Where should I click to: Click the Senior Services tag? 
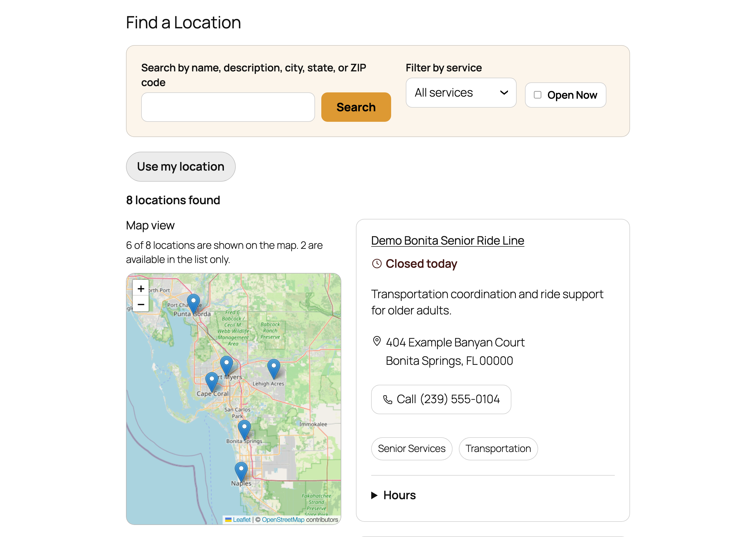(x=411, y=449)
